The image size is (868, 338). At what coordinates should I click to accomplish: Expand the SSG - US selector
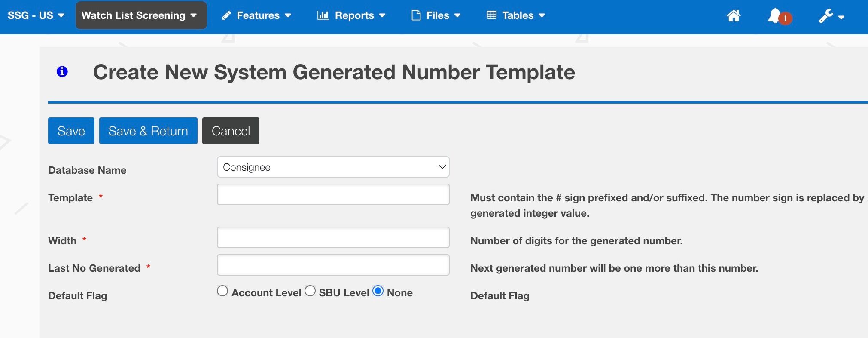tap(36, 15)
